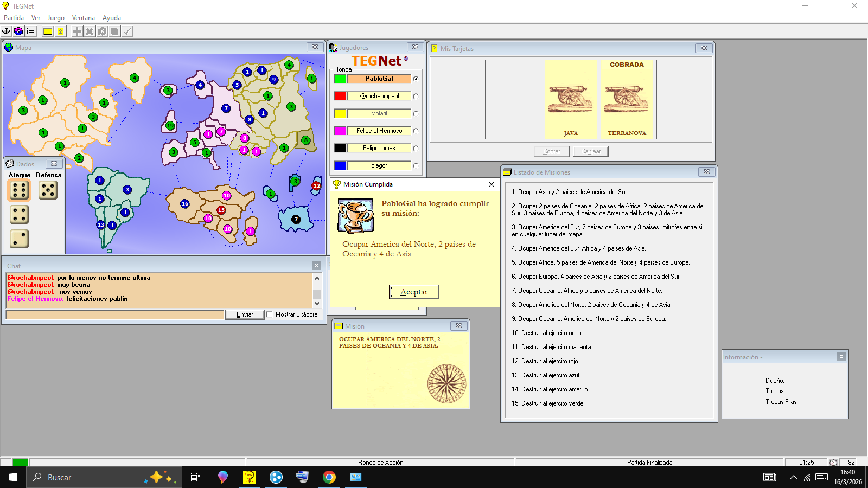
Task: Select the JAVA cannon card
Action: (x=571, y=99)
